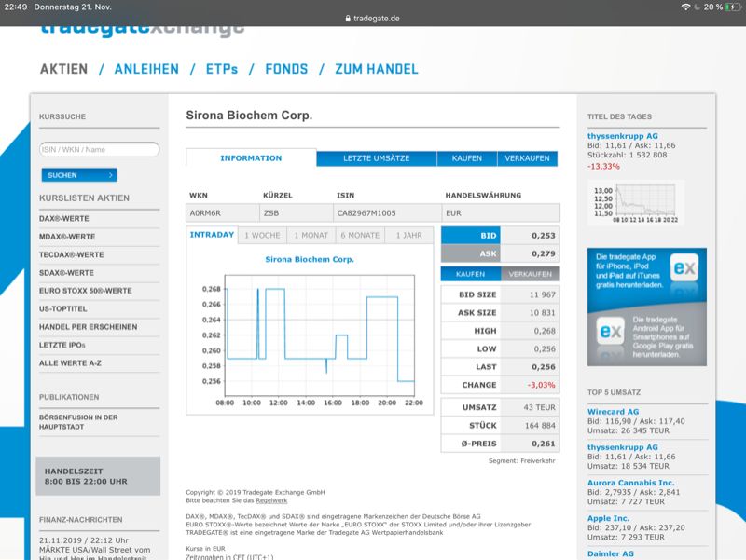Viewport: 746px width, 560px height.
Task: Go to the FONDS section
Action: tap(286, 69)
